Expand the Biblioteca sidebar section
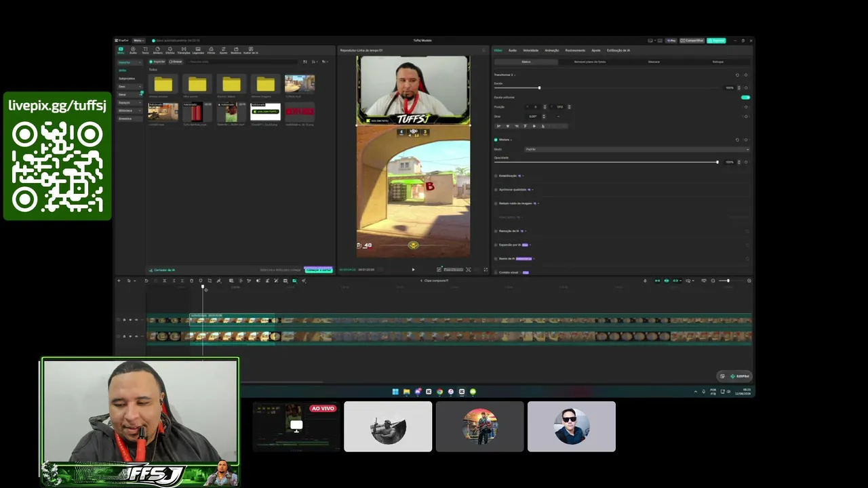 [129, 110]
